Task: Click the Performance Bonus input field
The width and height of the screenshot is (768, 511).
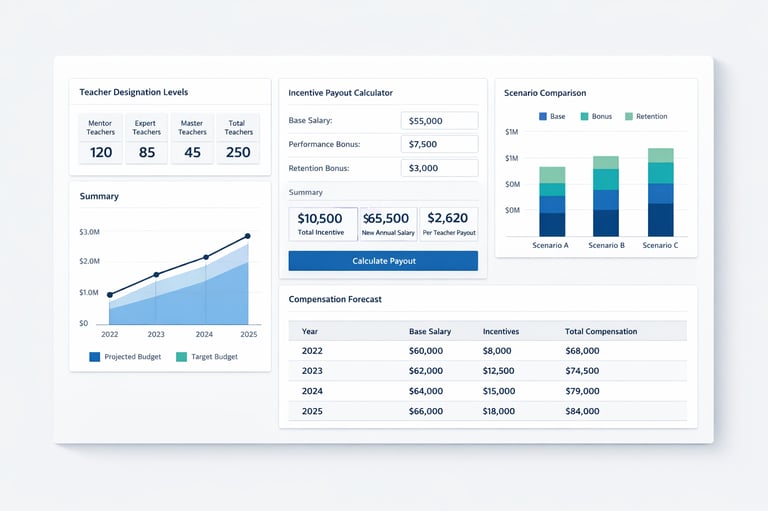Action: pos(439,144)
